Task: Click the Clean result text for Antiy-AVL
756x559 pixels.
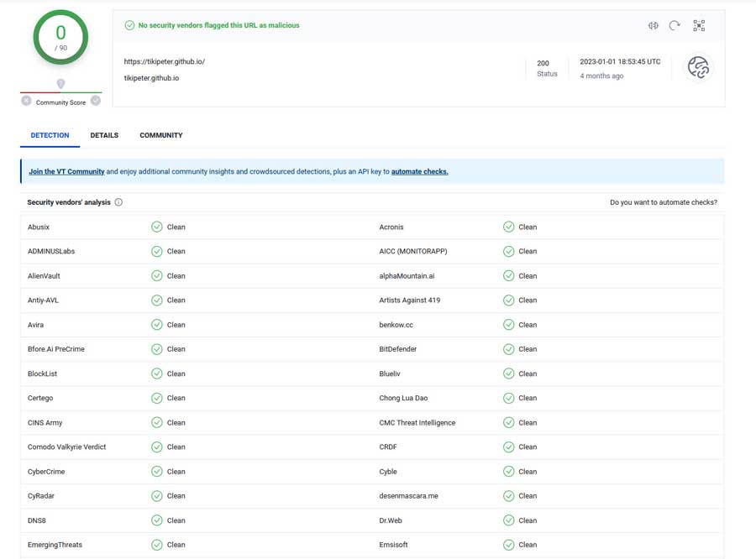Action: pyautogui.click(x=176, y=300)
